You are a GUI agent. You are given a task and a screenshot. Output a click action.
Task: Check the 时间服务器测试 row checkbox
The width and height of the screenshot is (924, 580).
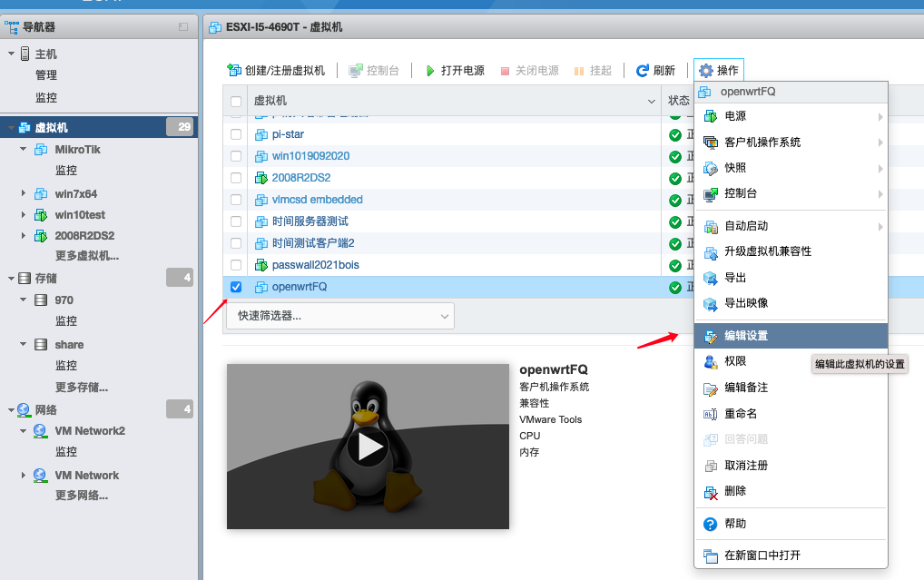click(x=236, y=221)
